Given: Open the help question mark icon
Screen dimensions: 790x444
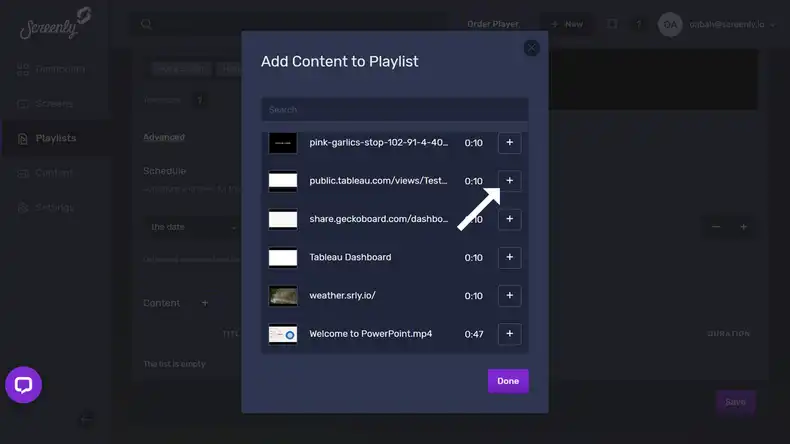Looking at the screenshot, I should point(638,24).
